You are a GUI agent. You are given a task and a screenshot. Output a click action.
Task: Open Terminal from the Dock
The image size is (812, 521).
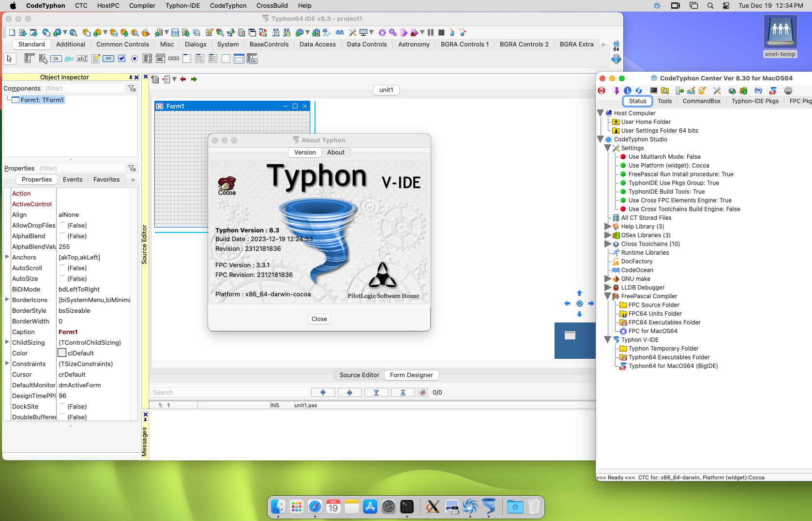click(x=407, y=507)
